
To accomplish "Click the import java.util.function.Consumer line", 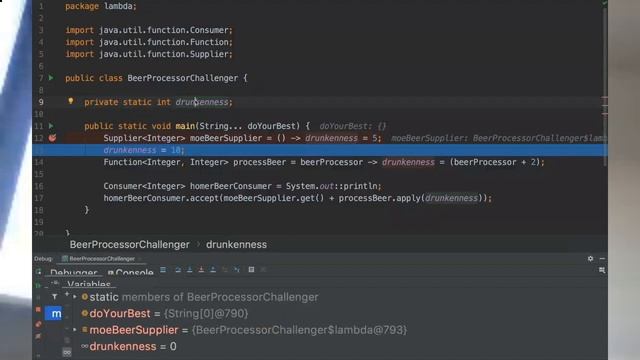I will tap(149, 30).
